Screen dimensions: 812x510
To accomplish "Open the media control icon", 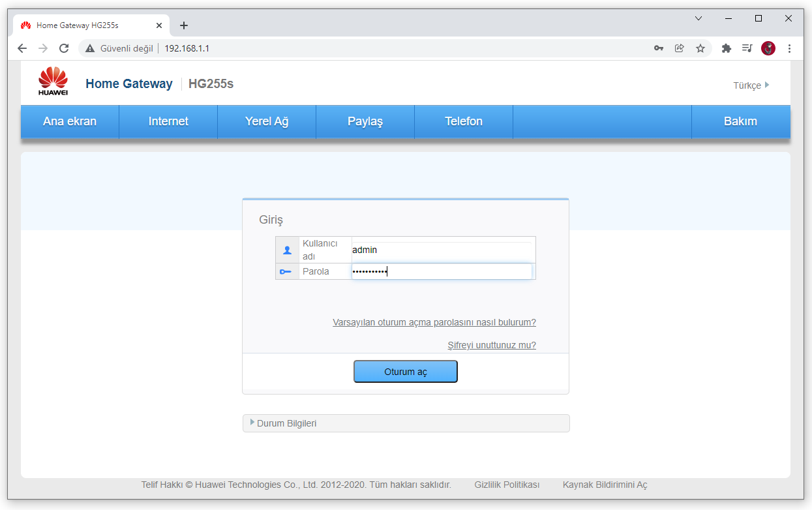I will (747, 48).
